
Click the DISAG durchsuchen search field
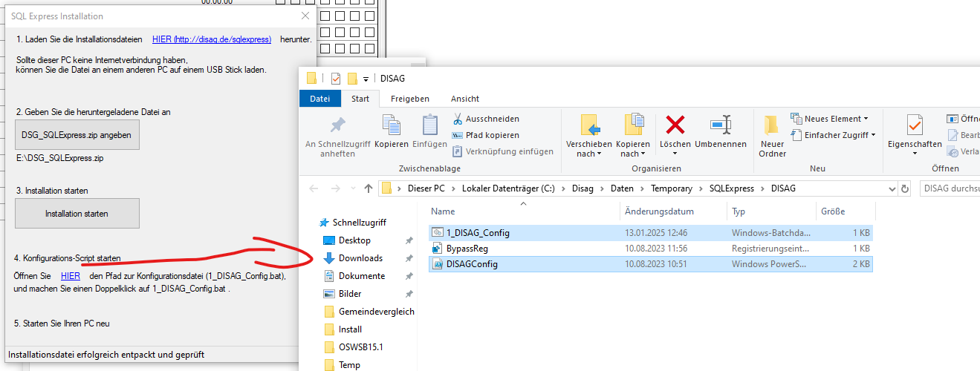click(950, 188)
